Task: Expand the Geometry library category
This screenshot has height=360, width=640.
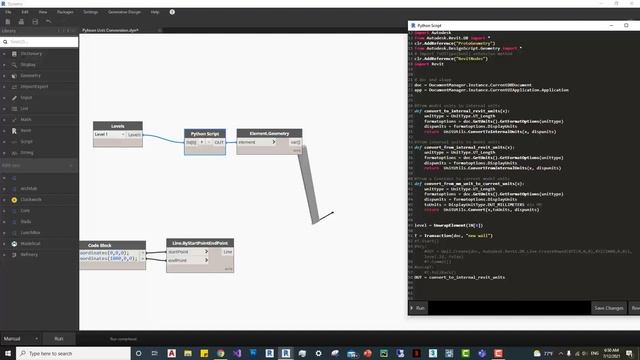Action: 4,76
